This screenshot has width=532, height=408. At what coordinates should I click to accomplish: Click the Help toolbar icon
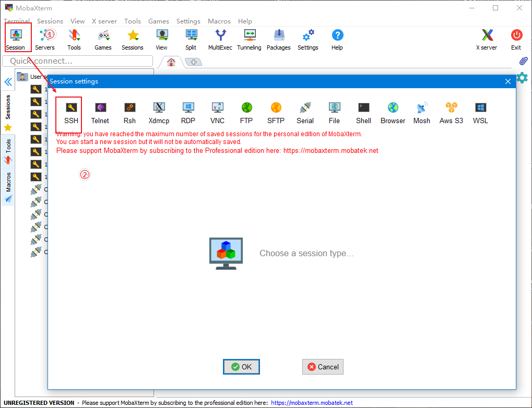pyautogui.click(x=337, y=39)
